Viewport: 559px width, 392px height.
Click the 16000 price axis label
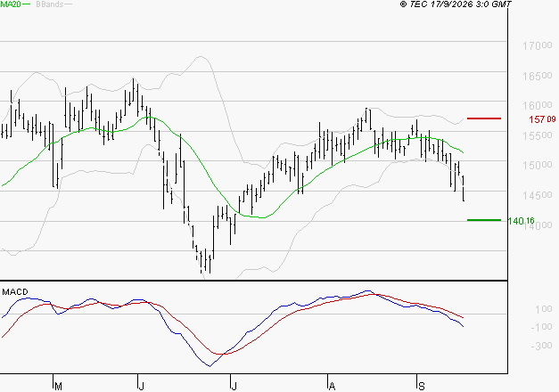click(x=538, y=106)
